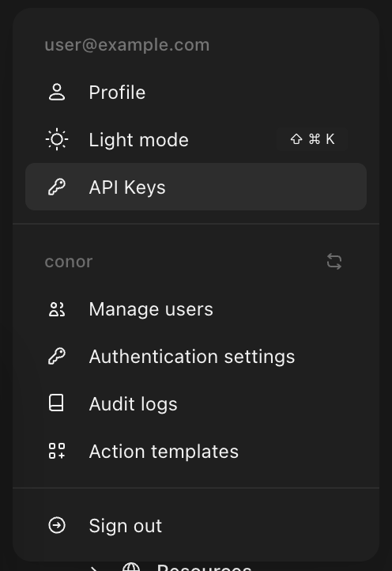Screen dimensions: 392x571
Task: Open the Profile menu item
Action: (196, 92)
